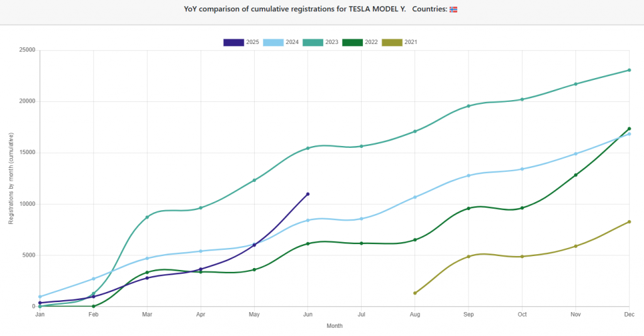Click the 'Jan' x-axis label
This screenshot has width=644, height=336.
40,315
